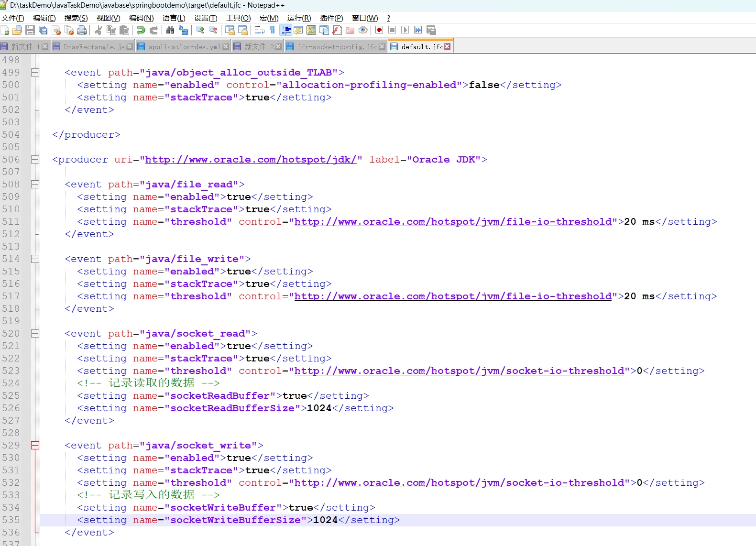Open the 宏(M) menu
Screen dimensions: 756x546
pyautogui.click(x=269, y=18)
